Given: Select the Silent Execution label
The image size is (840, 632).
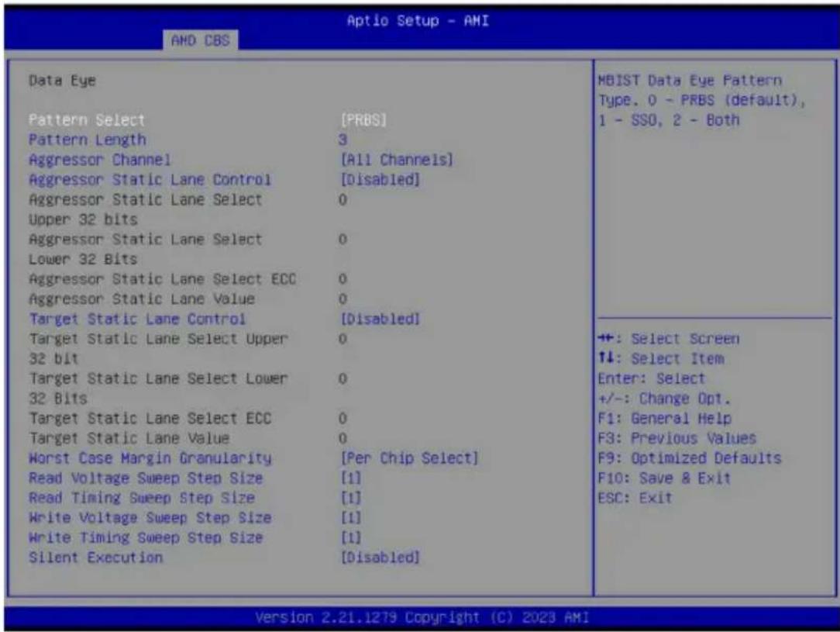Looking at the screenshot, I should point(95,558).
